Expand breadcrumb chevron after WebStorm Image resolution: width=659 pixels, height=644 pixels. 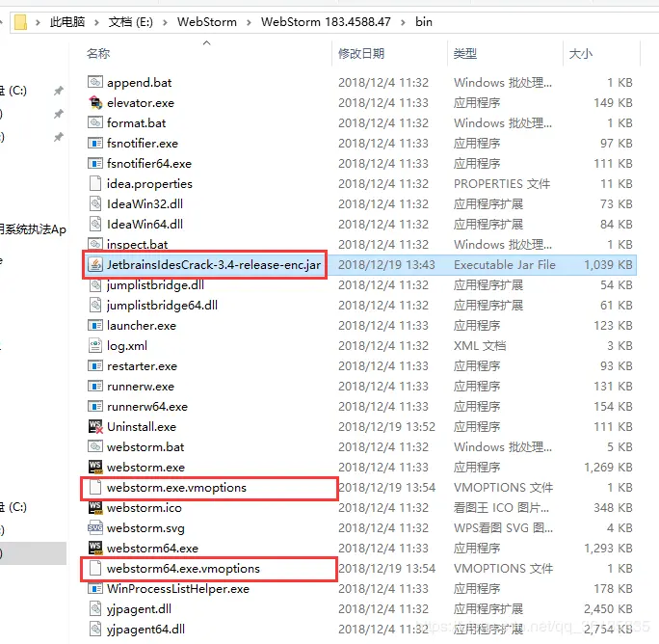click(249, 22)
